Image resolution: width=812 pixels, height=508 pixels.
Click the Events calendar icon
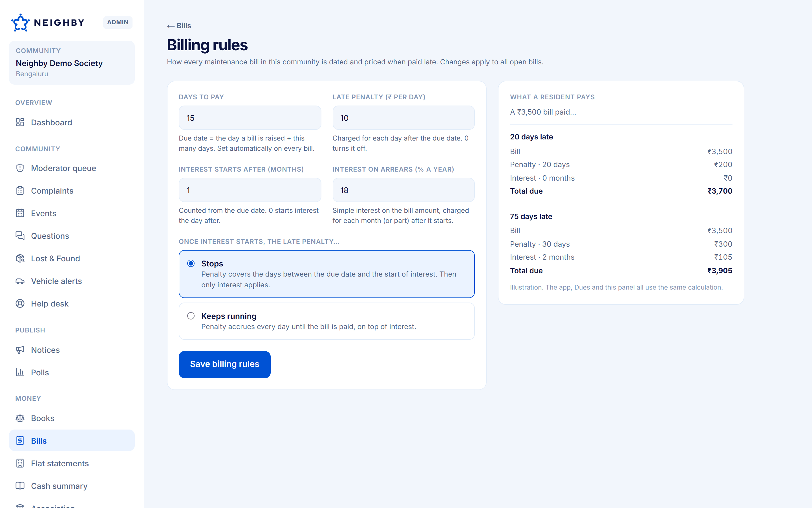coord(20,213)
